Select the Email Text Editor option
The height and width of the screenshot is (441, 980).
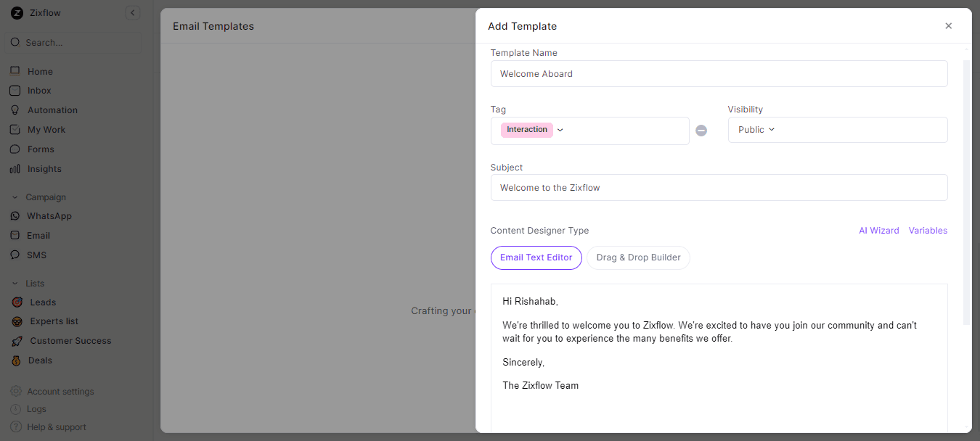[x=536, y=257]
